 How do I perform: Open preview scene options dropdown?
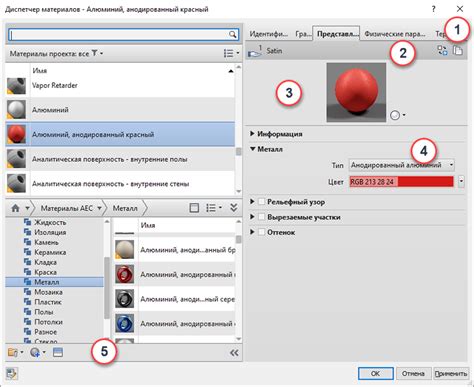point(398,115)
